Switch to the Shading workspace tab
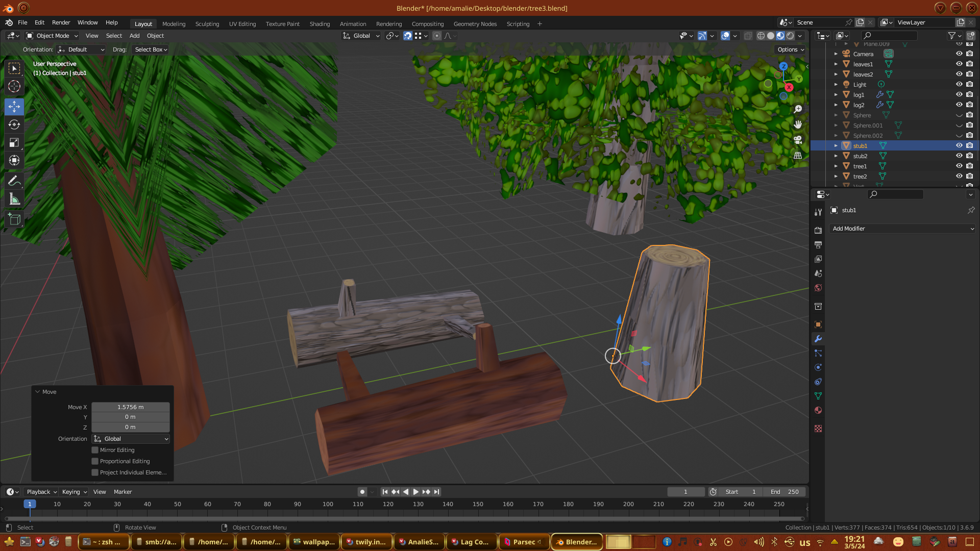Image resolution: width=980 pixels, height=551 pixels. click(x=320, y=24)
